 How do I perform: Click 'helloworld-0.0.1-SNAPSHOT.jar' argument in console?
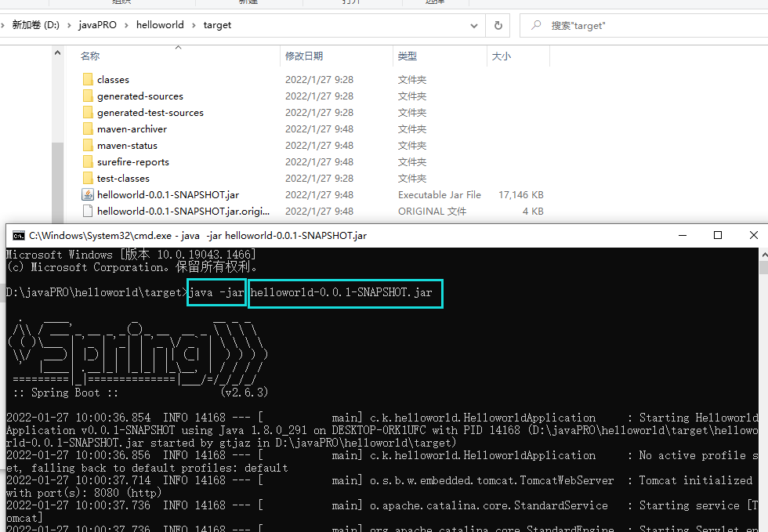tap(342, 292)
